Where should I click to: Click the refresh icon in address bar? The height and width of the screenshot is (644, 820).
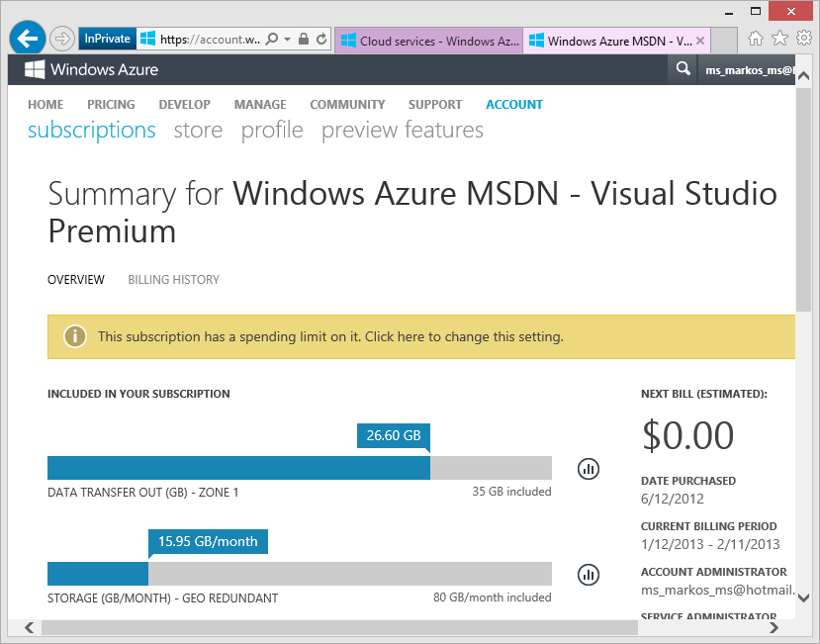[x=322, y=40]
